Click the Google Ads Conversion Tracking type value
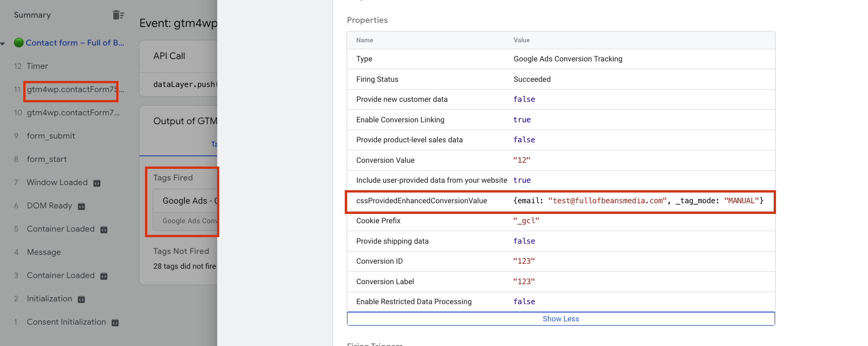This screenshot has height=346, width=868. 568,59
